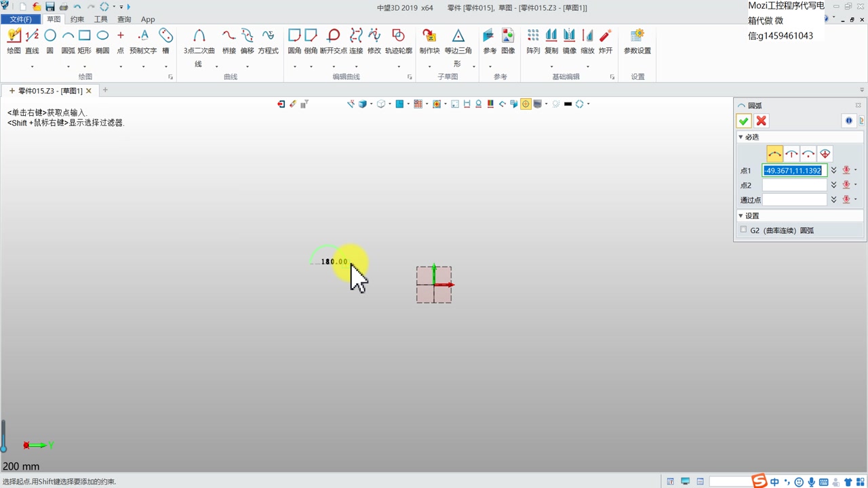Click the exit sketch icon in viewport toolbar
The image size is (868, 488).
(x=281, y=104)
